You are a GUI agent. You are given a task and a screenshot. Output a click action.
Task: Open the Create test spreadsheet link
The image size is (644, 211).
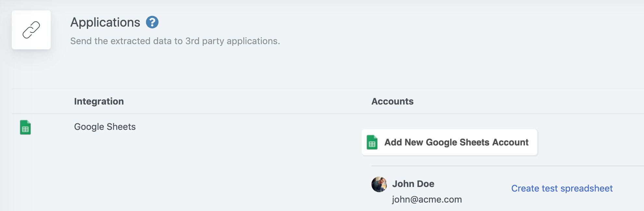tap(562, 188)
